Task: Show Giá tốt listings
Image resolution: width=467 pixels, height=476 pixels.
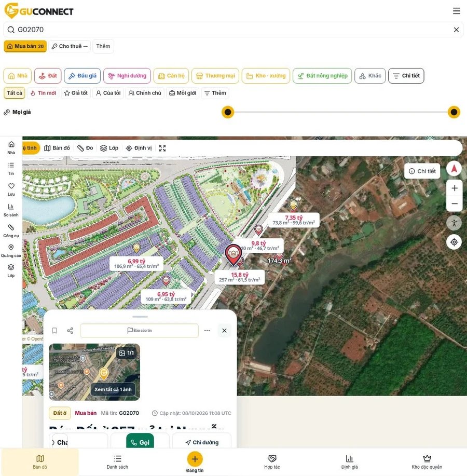Action: click(76, 93)
